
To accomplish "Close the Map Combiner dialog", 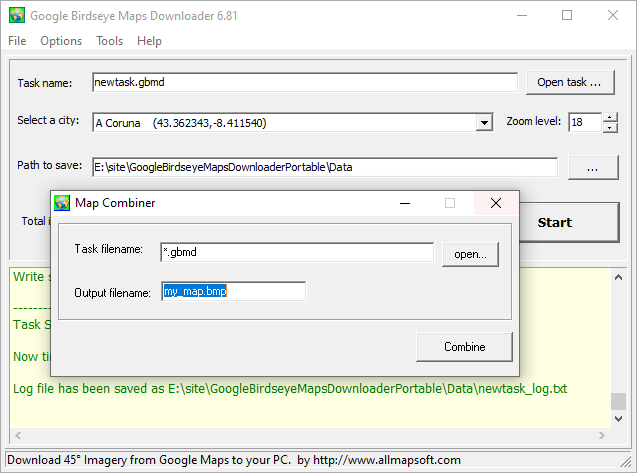I will 496,203.
